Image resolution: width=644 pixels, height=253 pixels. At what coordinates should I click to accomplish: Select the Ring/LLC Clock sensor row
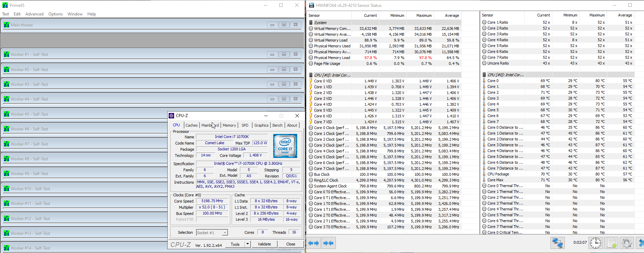click(x=384, y=180)
